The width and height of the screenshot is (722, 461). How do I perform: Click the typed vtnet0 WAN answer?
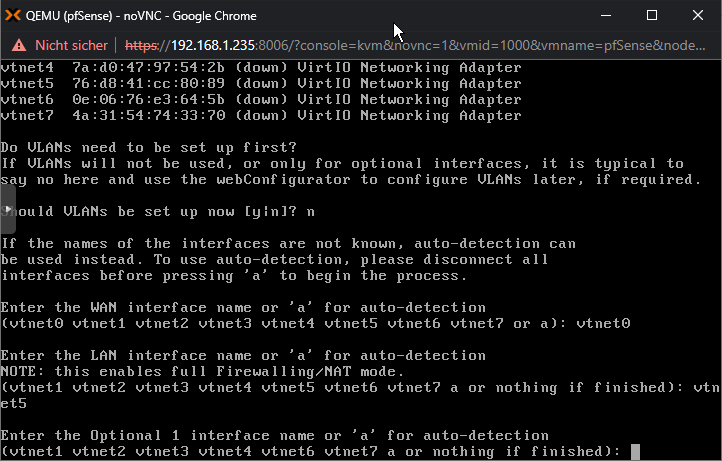(603, 323)
